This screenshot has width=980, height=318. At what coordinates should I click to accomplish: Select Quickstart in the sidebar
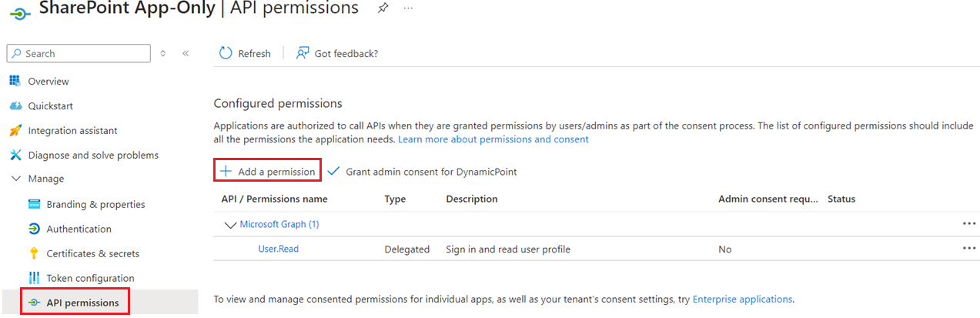click(x=50, y=106)
